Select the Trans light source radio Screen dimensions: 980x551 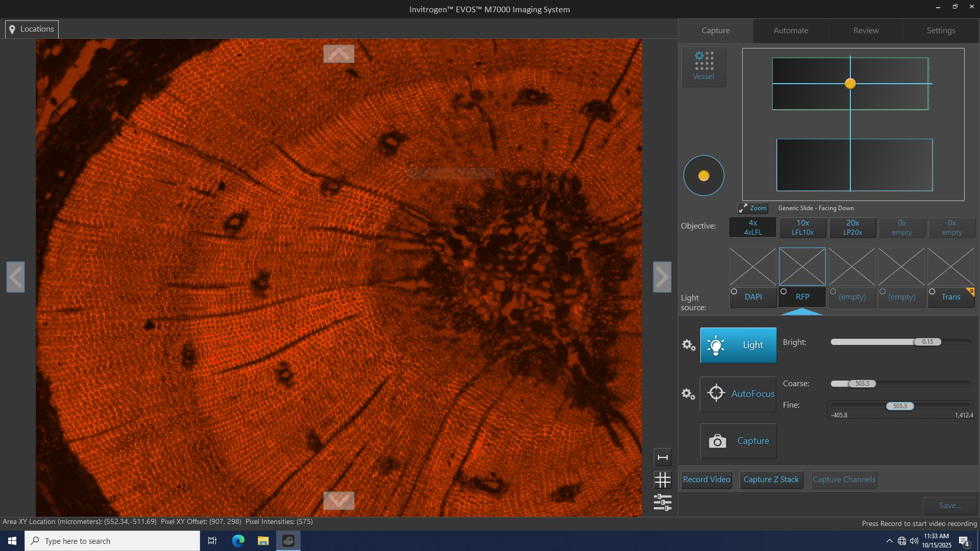point(933,292)
